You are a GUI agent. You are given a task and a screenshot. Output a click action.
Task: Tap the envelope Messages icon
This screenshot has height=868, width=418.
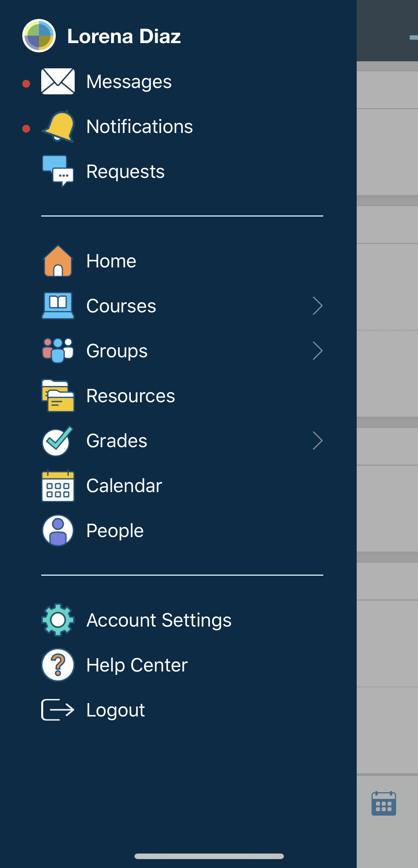[x=58, y=81]
